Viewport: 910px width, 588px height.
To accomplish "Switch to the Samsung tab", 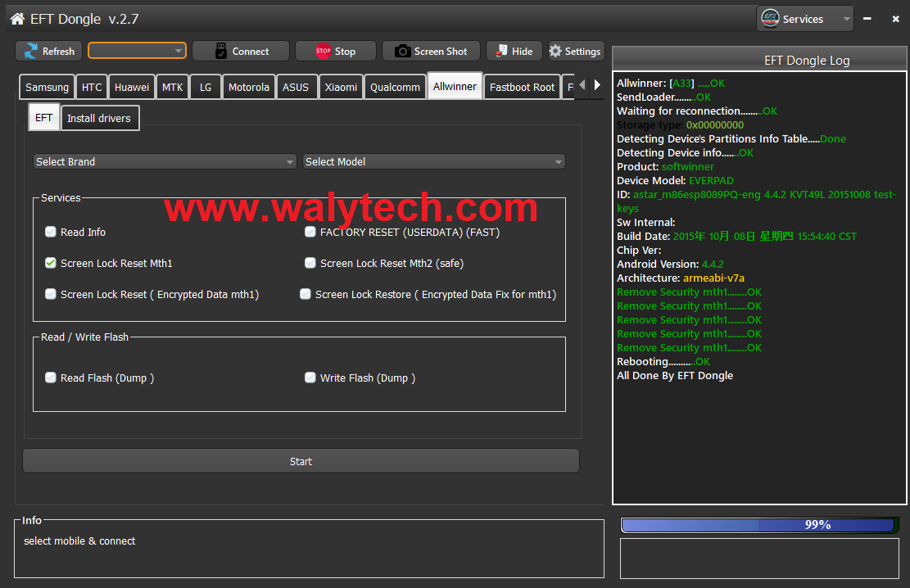I will point(47,87).
